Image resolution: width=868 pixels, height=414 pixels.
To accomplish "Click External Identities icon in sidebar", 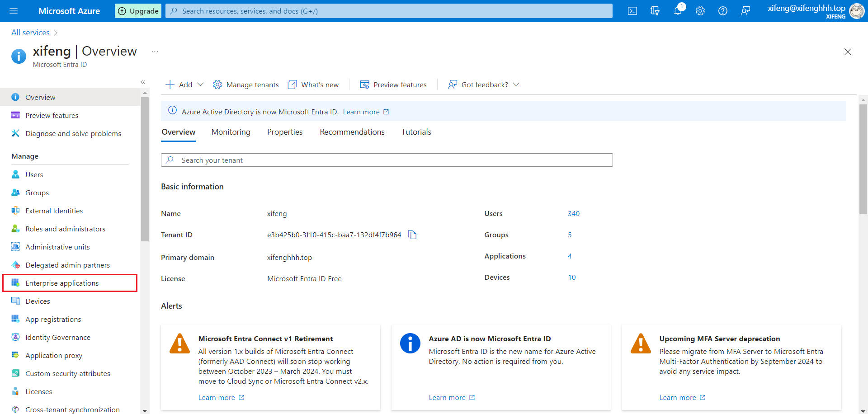I will click(15, 211).
